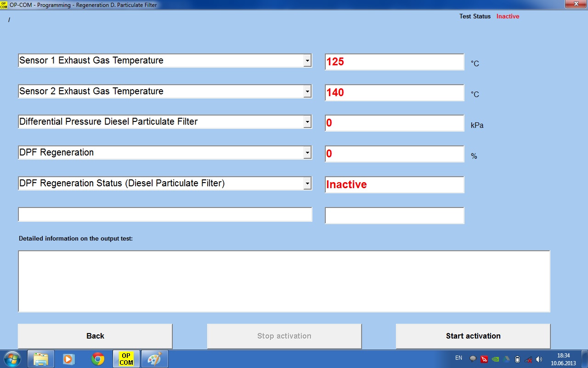Click the network signal tray icon
This screenshot has width=588, height=368.
point(528,359)
